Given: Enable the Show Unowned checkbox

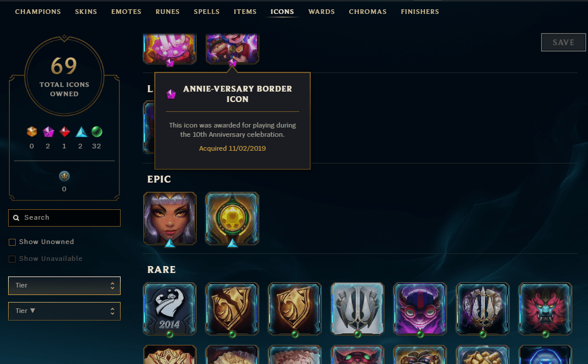Looking at the screenshot, I should point(12,242).
